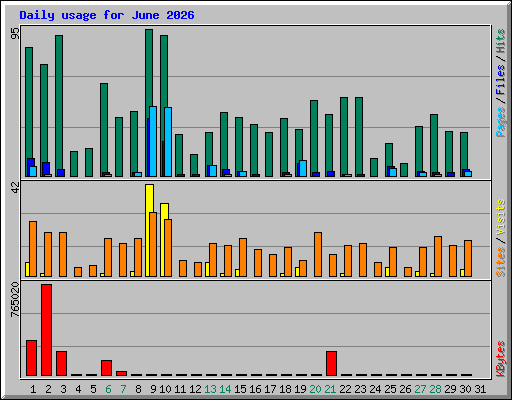This screenshot has width=512, height=400.
Task: Click the weekend day label '13'
Action: (x=210, y=389)
